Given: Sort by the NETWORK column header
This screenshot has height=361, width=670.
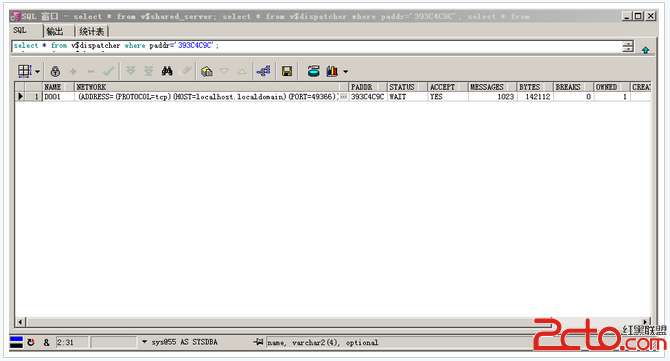Looking at the screenshot, I should [212, 87].
